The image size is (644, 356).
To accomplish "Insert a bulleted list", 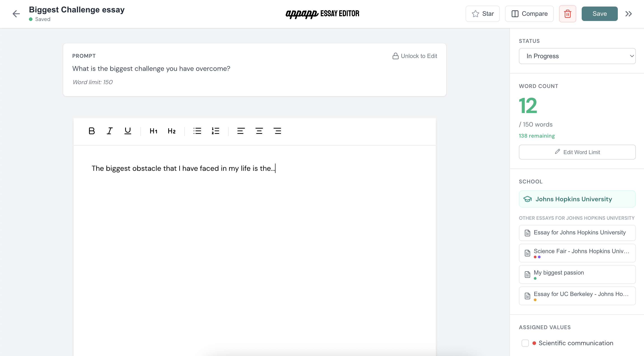I will (197, 131).
